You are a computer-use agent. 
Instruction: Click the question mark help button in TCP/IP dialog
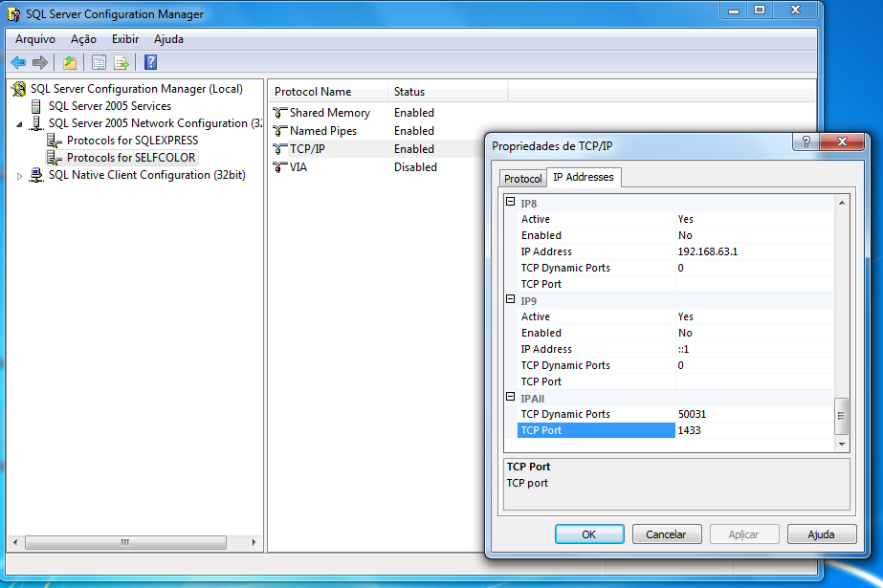point(806,142)
